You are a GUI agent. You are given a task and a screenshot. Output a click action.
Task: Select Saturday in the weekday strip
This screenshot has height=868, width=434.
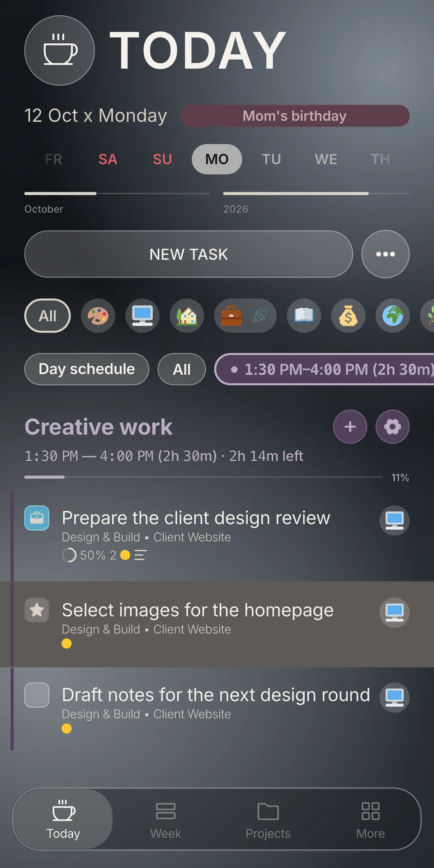108,159
